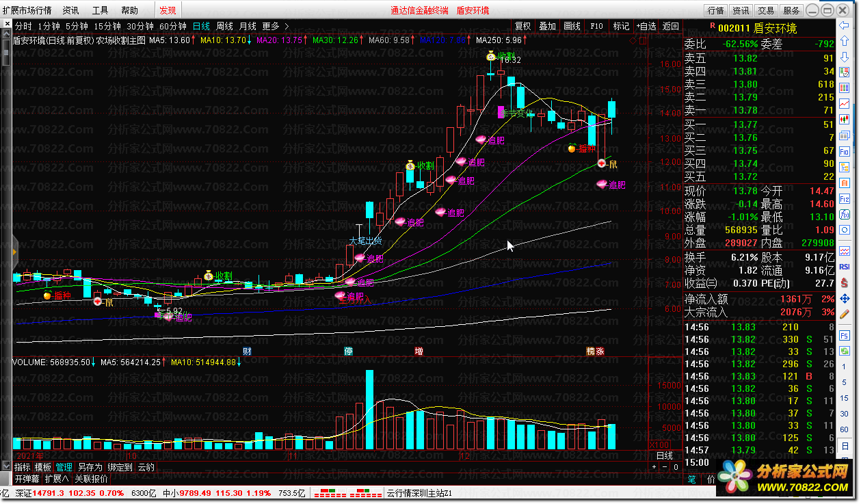Image resolution: width=861 pixels, height=504 pixels.
Task: Click the 云行情深圳主站Z1 status entry
Action: point(419,492)
